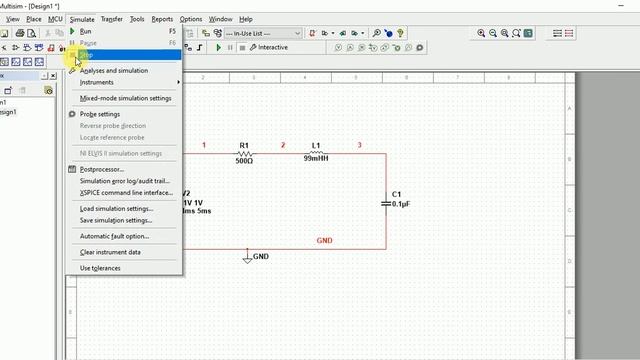Viewport: 640px width, 360px height.
Task: Open the Postprocessor entry
Action: (124, 169)
